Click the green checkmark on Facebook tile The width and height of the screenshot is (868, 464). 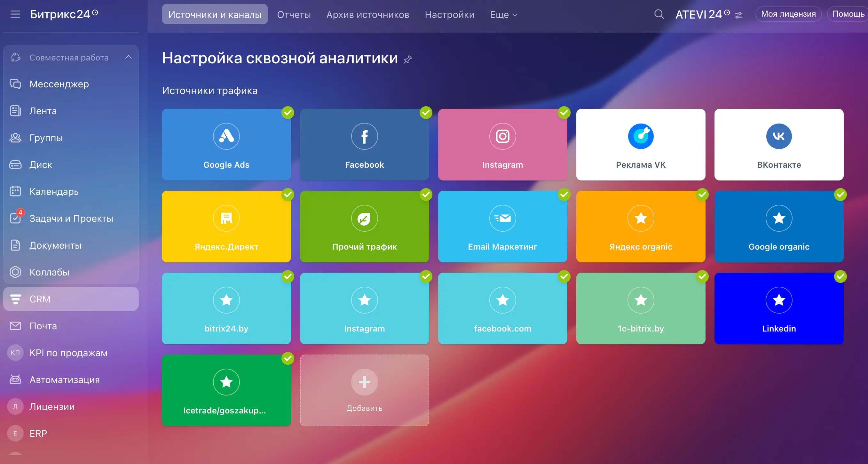pos(426,113)
